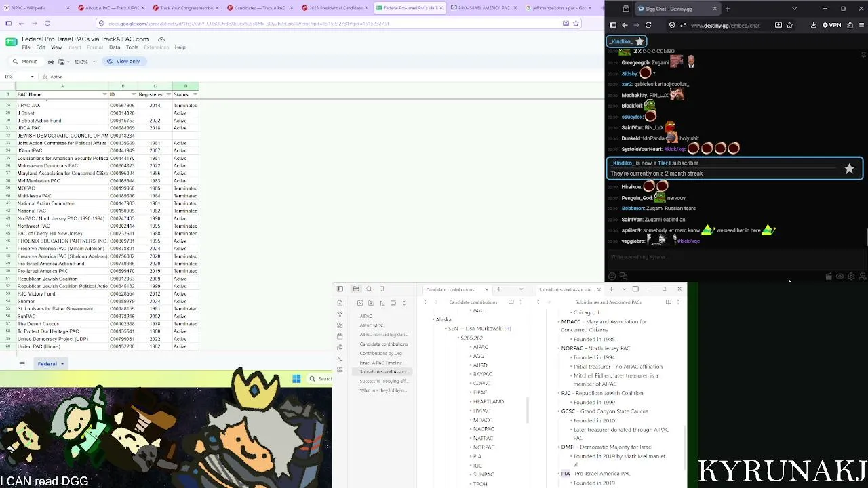Toggle reading view in Candidate contributions pane
868x488 pixels.
tap(511, 302)
